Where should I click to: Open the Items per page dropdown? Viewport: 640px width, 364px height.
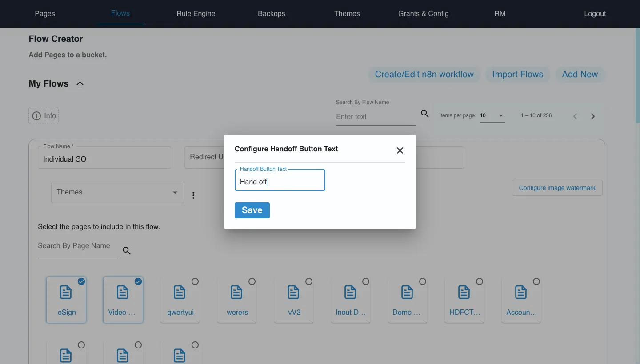pyautogui.click(x=492, y=115)
